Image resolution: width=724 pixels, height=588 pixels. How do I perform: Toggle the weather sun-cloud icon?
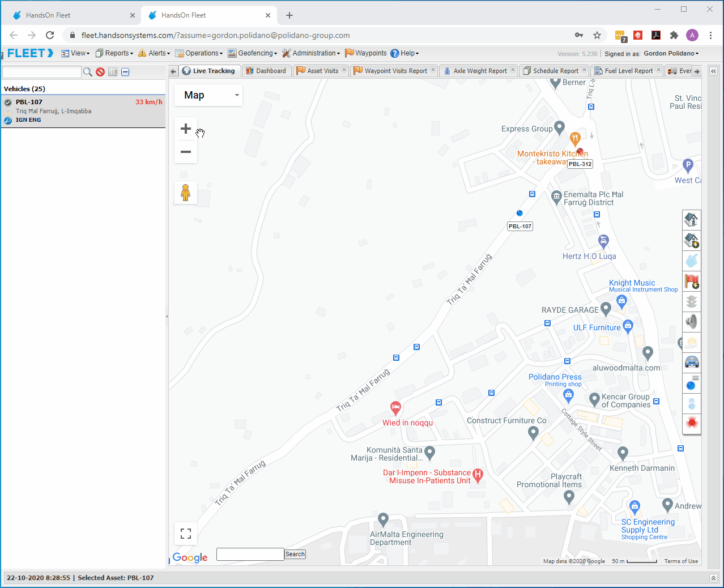pyautogui.click(x=692, y=342)
